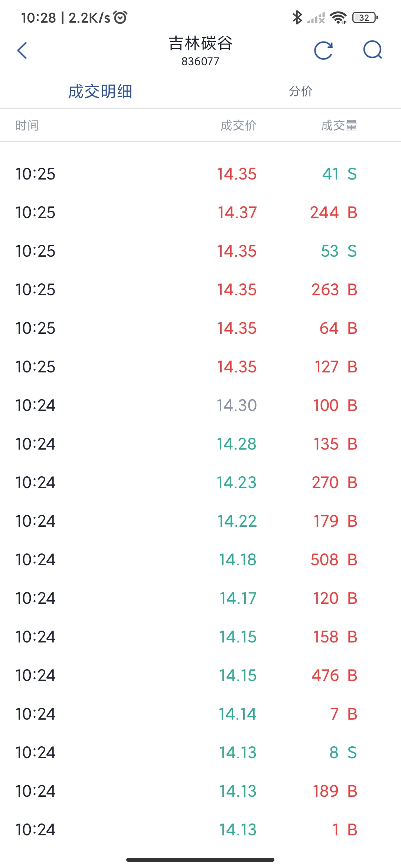Tap the alarm clock status icon
401x868 pixels.
120,17
